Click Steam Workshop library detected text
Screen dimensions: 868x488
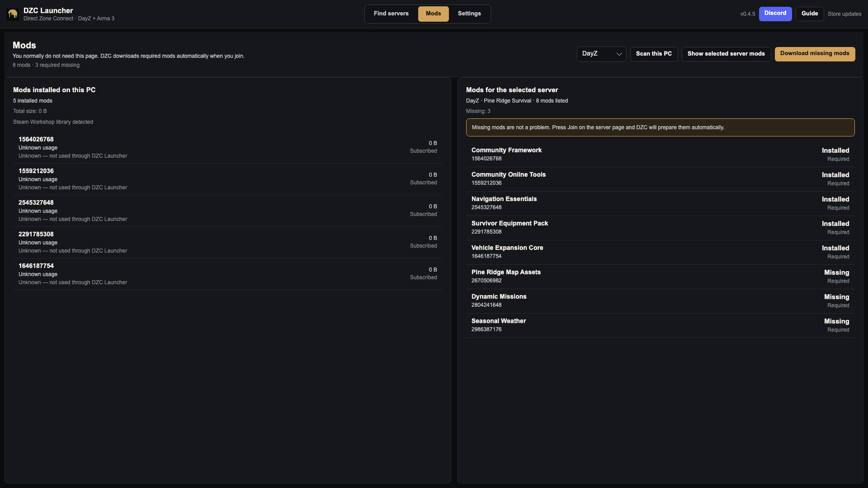pyautogui.click(x=53, y=122)
